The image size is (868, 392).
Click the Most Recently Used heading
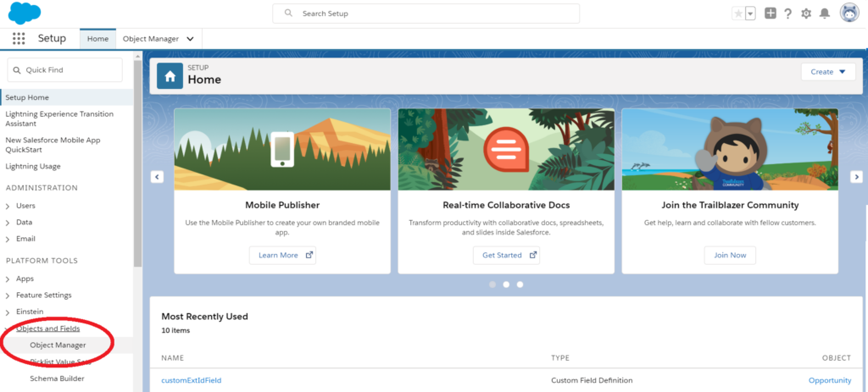[x=205, y=317]
